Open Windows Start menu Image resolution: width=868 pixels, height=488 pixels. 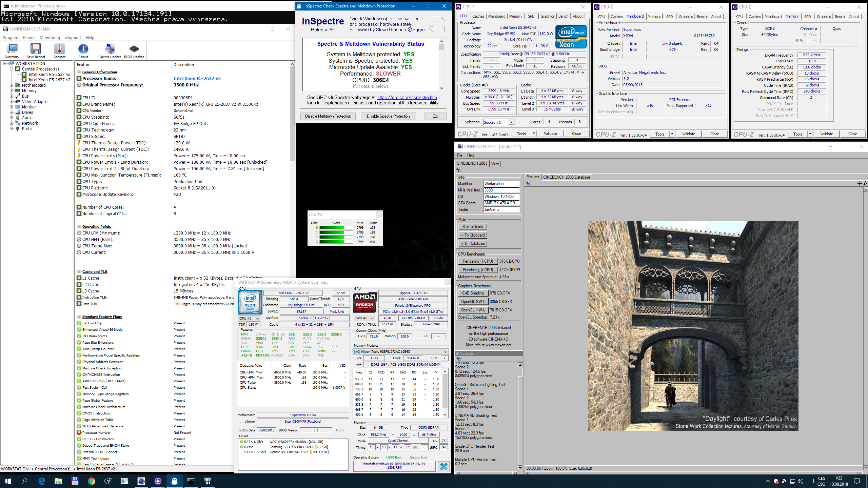[x=8, y=481]
